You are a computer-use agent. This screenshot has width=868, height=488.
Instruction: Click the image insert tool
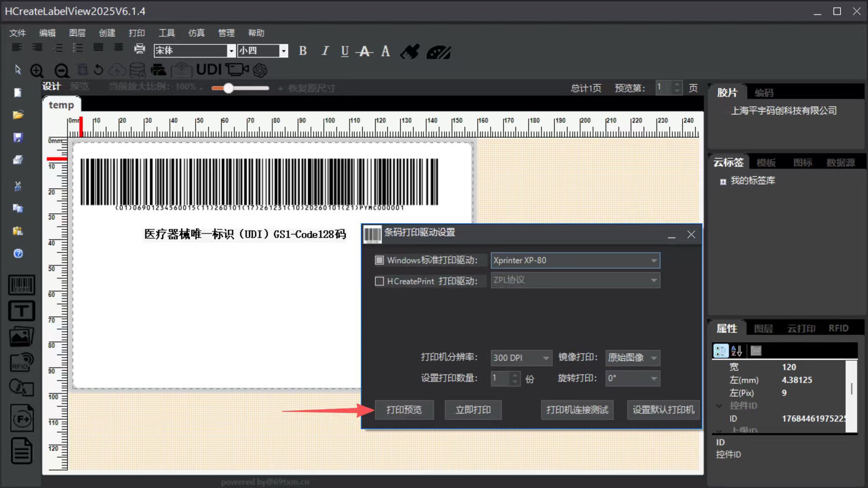pos(21,336)
